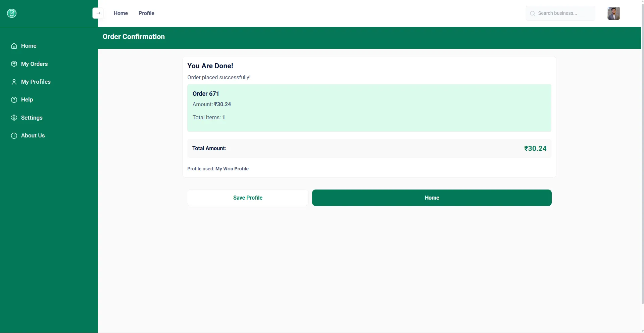Click the Order 671 heading

pos(206,94)
